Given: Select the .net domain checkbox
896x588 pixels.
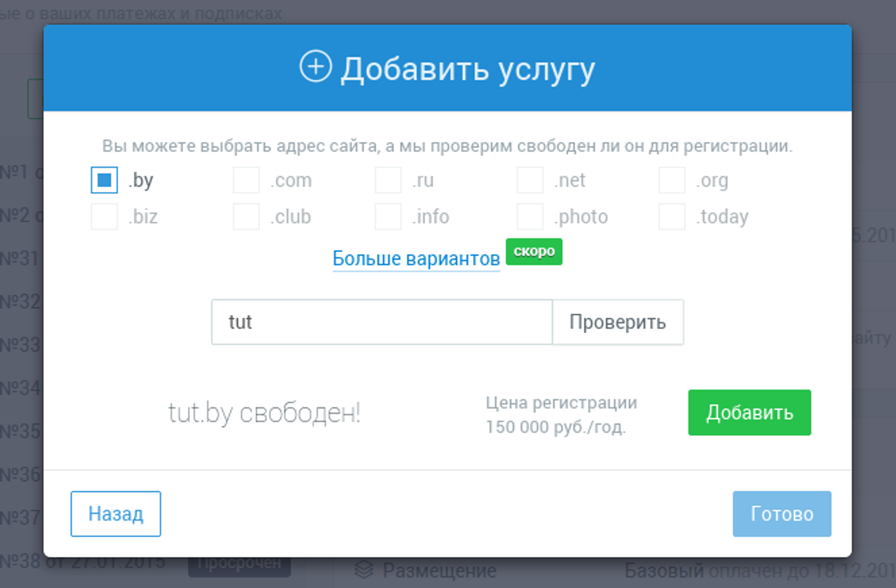Looking at the screenshot, I should point(530,180).
